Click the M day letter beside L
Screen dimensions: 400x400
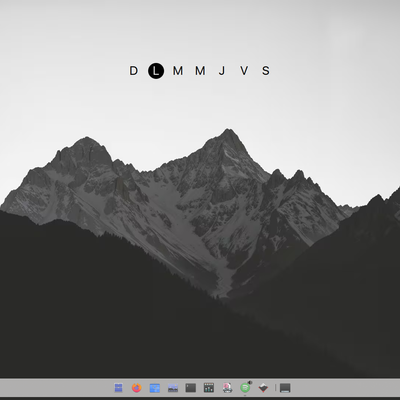click(178, 71)
